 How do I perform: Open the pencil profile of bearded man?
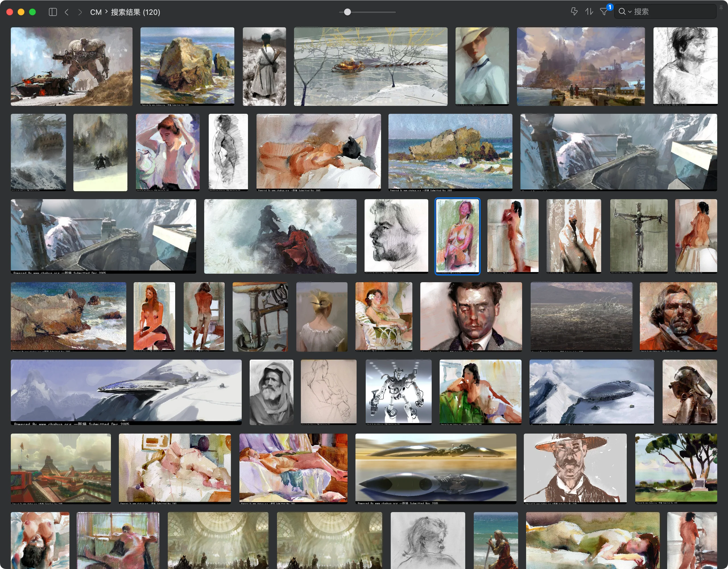pyautogui.click(x=396, y=236)
